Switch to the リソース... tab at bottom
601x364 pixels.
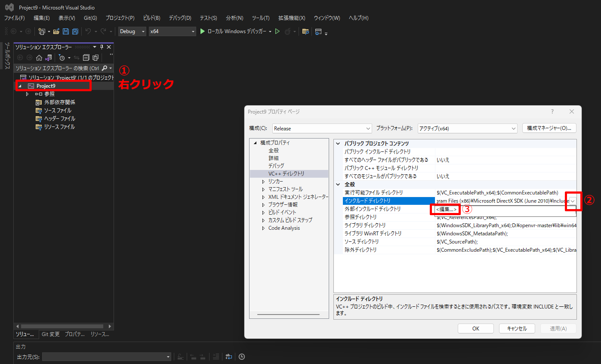pos(100,334)
